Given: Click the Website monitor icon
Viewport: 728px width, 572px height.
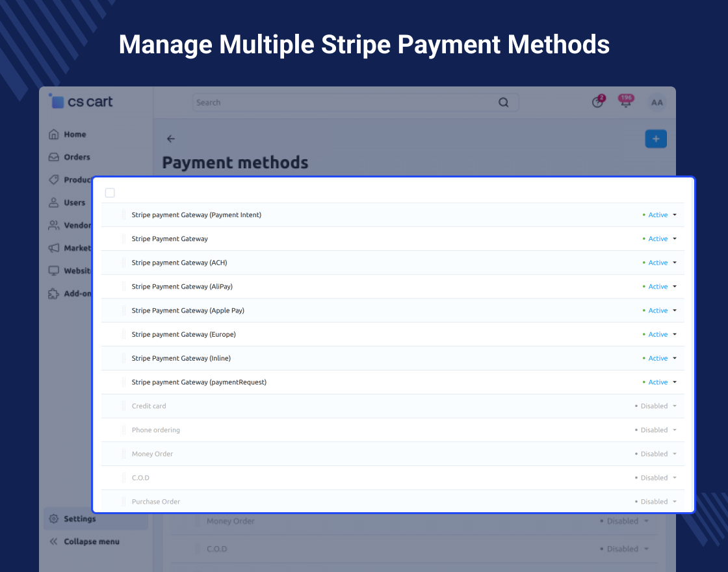Looking at the screenshot, I should 54,270.
